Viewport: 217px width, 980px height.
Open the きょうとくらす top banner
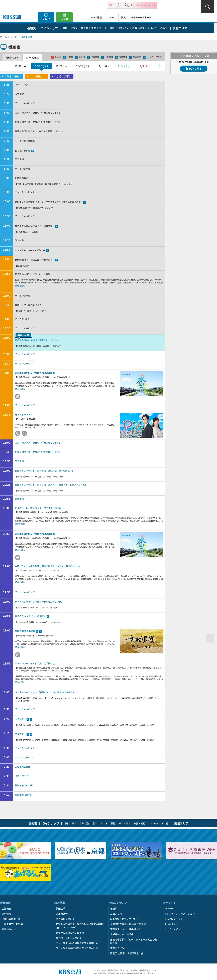tap(132, 5)
